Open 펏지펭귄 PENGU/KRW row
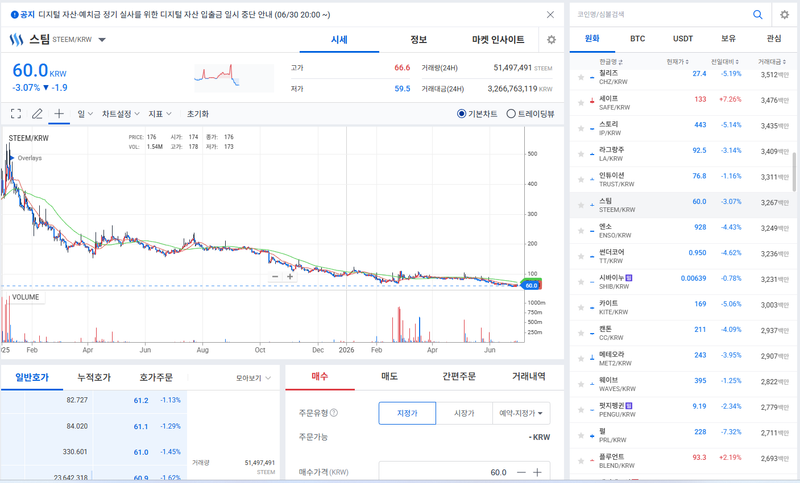This screenshot has width=800, height=483. click(x=683, y=410)
